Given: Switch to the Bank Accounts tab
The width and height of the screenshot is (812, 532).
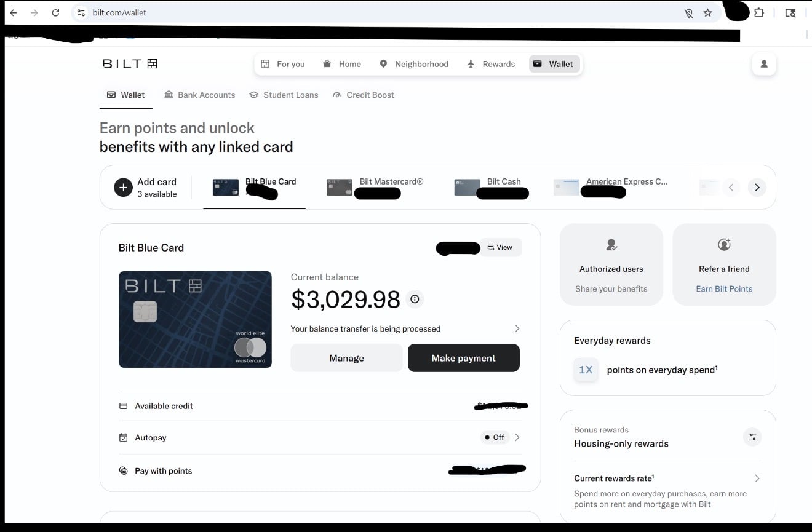Looking at the screenshot, I should pos(200,95).
